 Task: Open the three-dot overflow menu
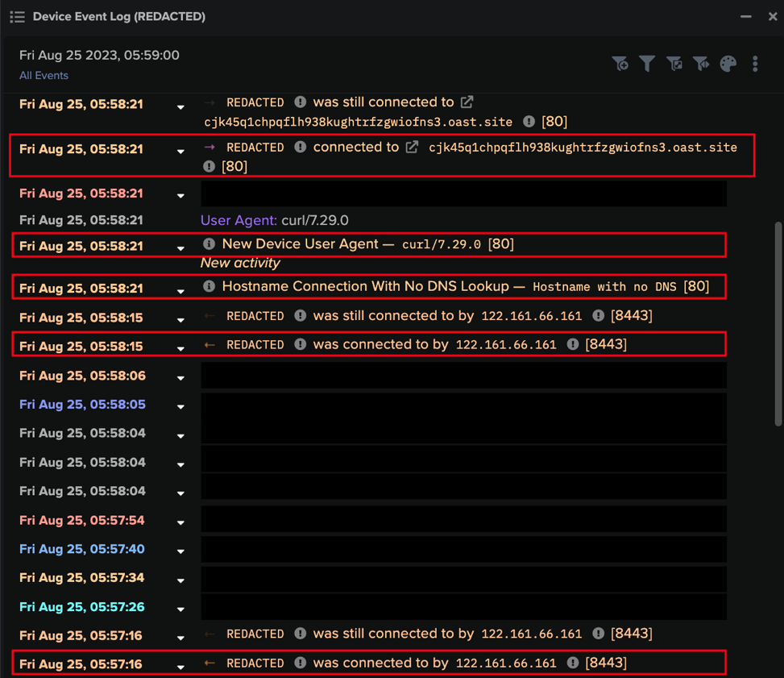coord(755,63)
